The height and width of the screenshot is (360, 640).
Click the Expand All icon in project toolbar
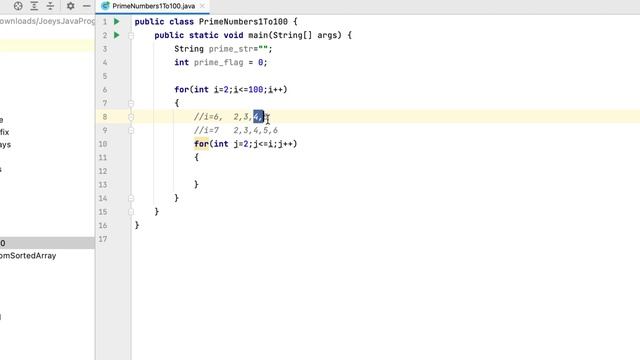coord(34,6)
